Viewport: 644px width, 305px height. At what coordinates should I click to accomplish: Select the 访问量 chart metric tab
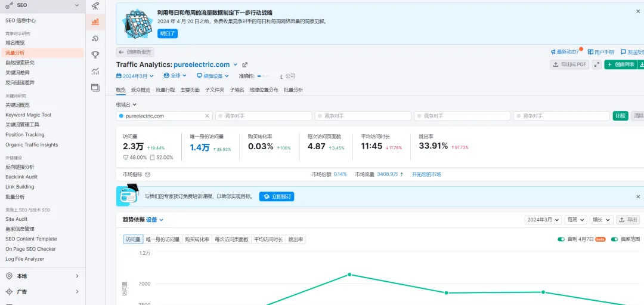tap(133, 239)
